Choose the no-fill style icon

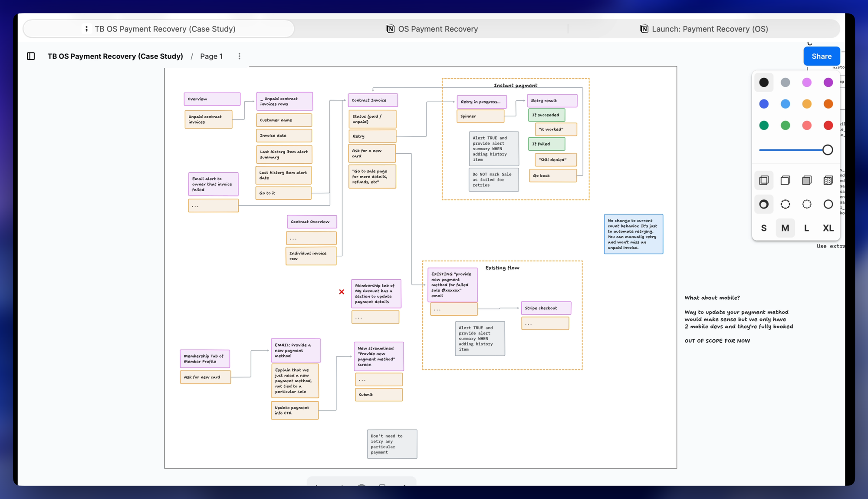tap(764, 180)
